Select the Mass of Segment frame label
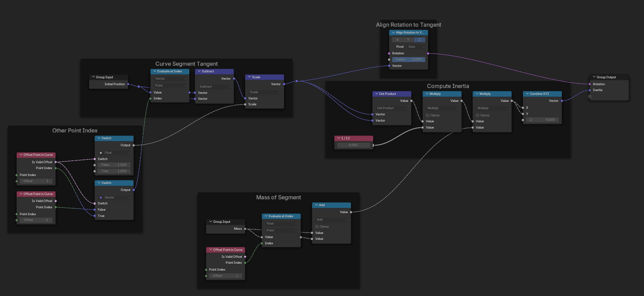Image resolution: width=644 pixels, height=296 pixels. pos(278,198)
